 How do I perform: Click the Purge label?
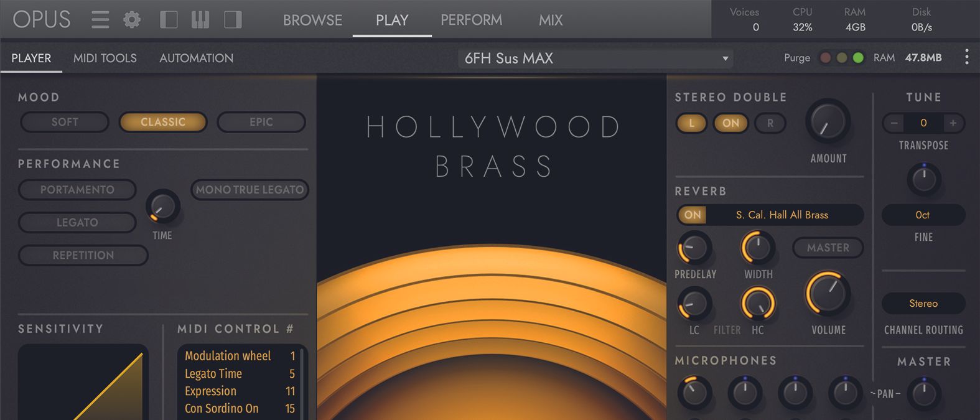(797, 58)
